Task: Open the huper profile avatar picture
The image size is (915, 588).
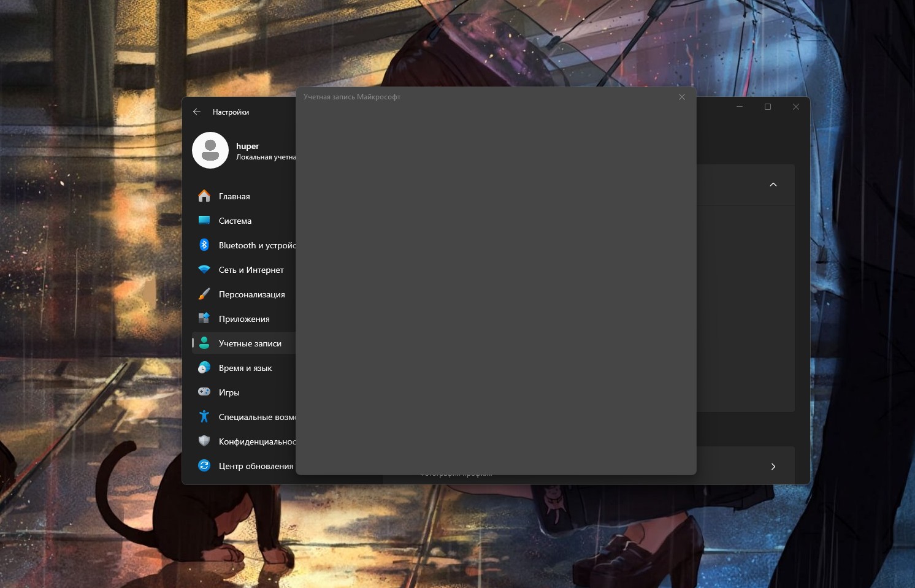Action: pos(210,150)
